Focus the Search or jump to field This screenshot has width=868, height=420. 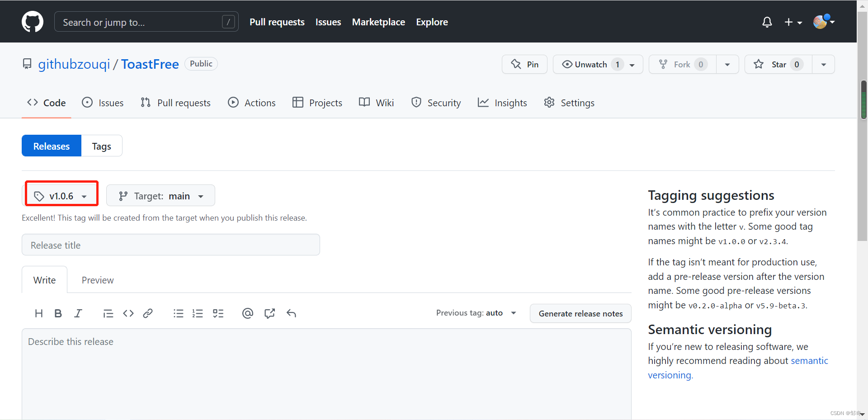pos(146,22)
